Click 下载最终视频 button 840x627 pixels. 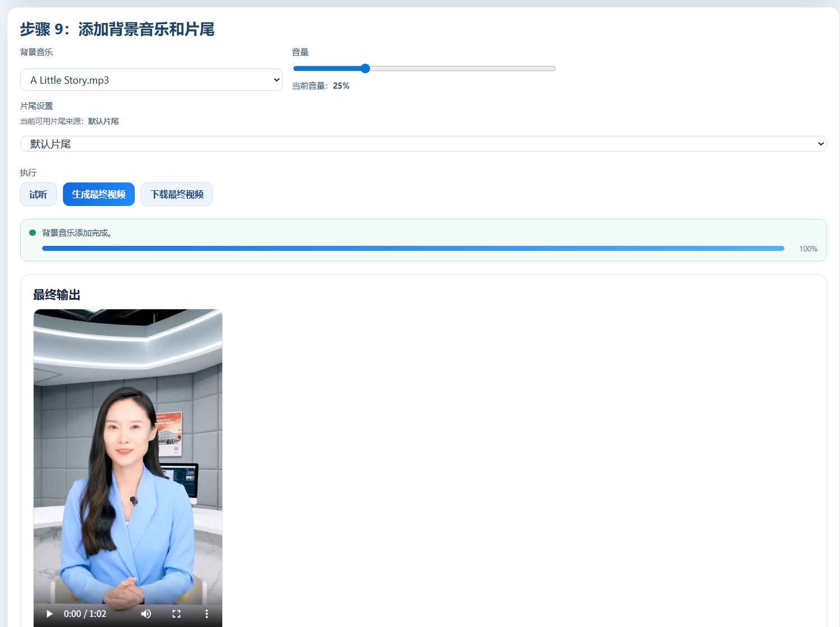click(177, 194)
